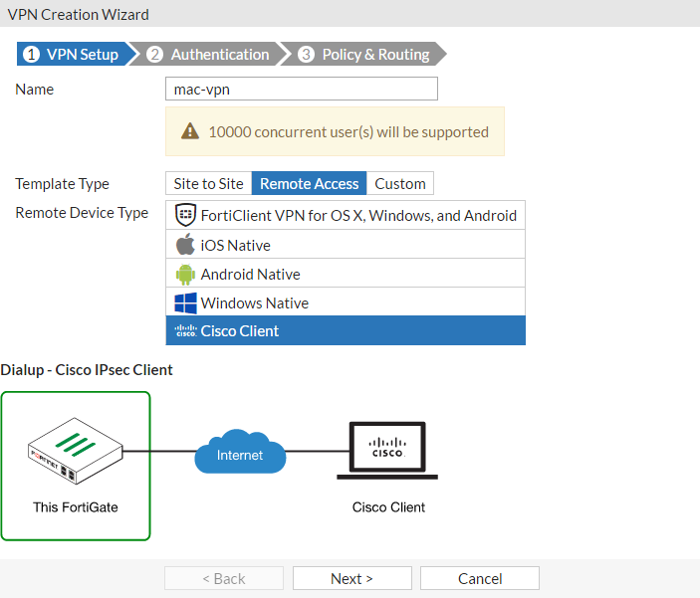Choose Windows Native device type
This screenshot has width=700, height=598.
(346, 302)
